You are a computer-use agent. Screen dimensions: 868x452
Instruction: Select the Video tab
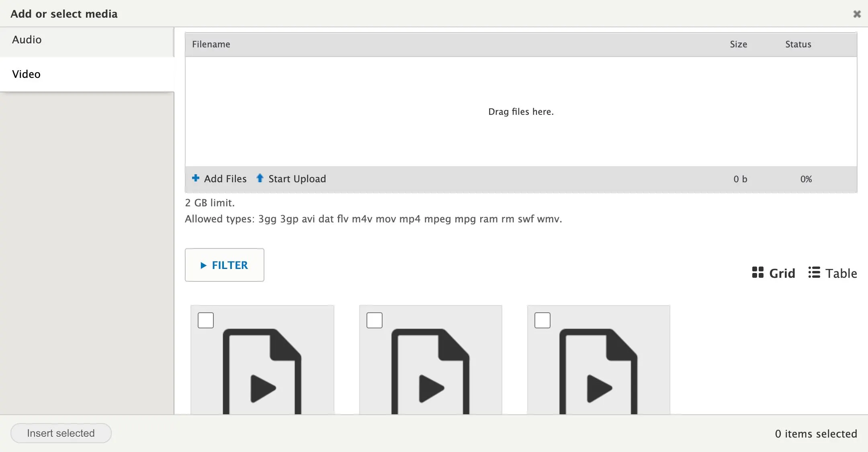click(27, 74)
